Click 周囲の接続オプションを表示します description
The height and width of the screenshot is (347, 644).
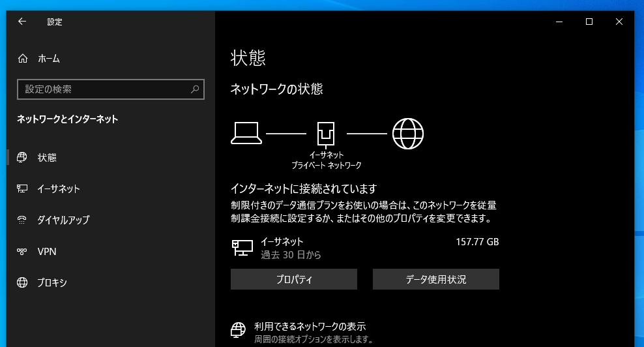(x=314, y=340)
